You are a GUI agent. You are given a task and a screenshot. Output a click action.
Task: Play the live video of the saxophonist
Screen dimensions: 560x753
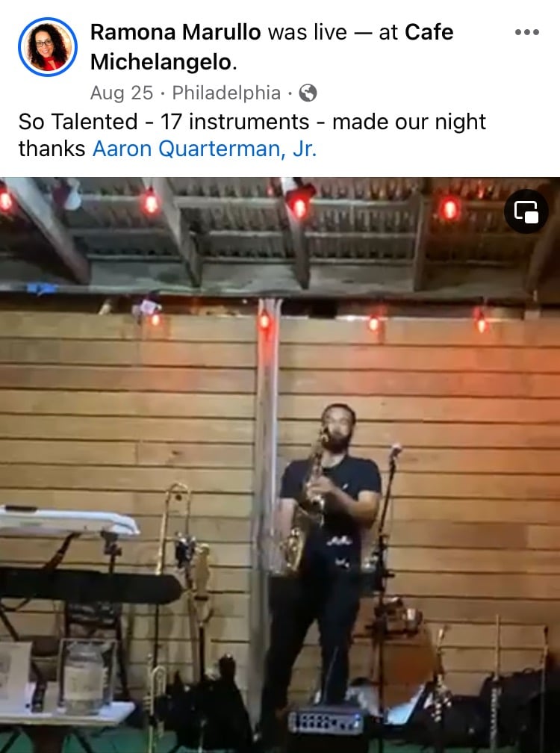tap(280, 465)
